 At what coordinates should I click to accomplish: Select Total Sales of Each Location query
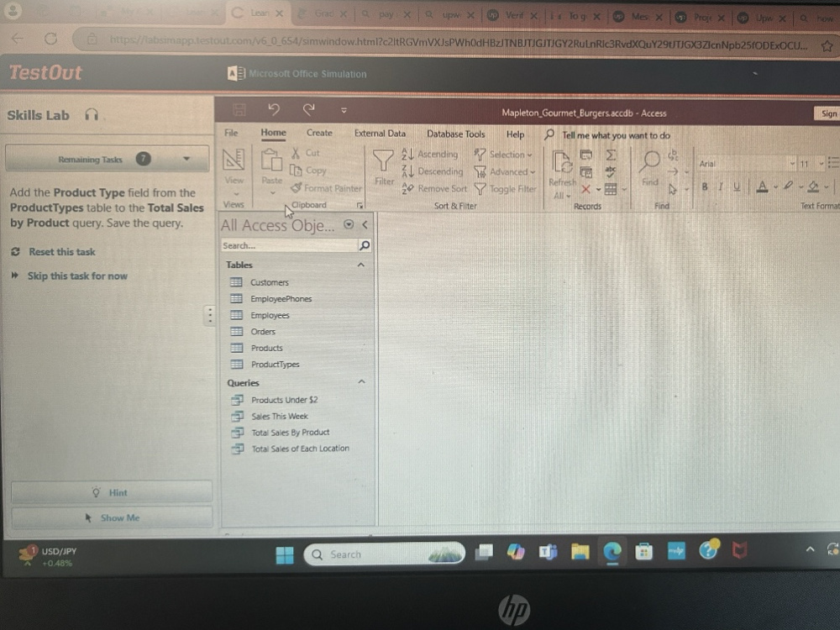[300, 449]
